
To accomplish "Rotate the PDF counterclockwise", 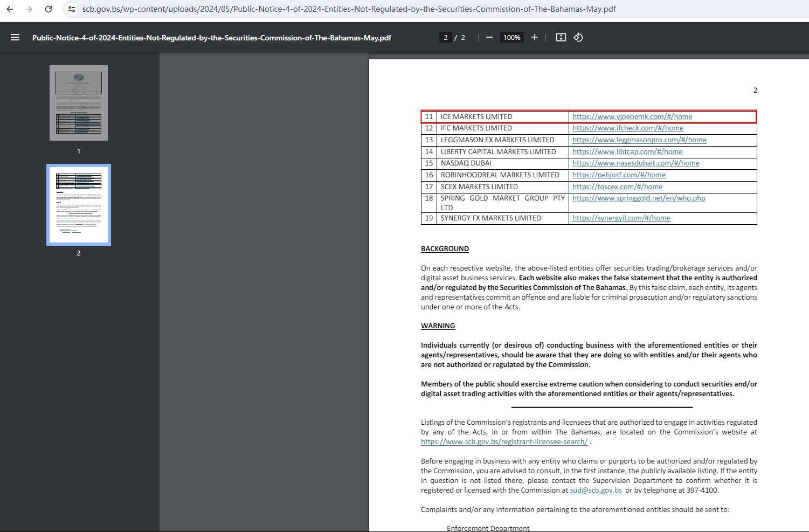I will [578, 37].
